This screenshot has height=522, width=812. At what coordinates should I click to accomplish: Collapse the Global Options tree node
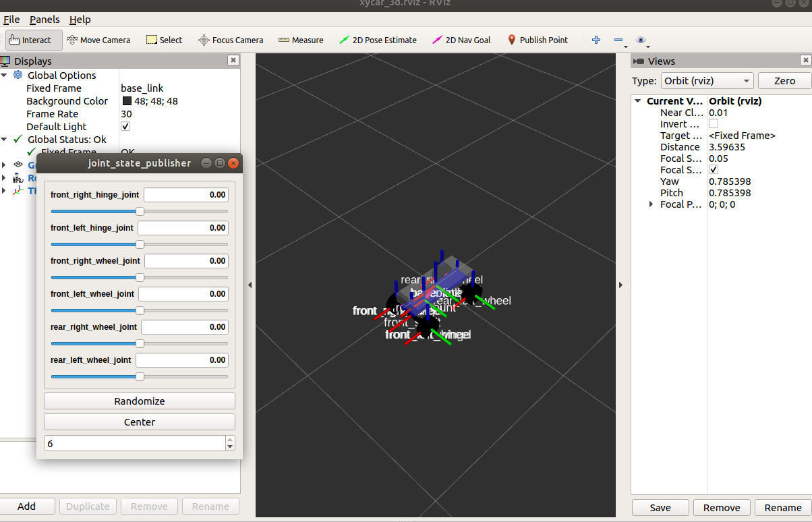pos(5,75)
